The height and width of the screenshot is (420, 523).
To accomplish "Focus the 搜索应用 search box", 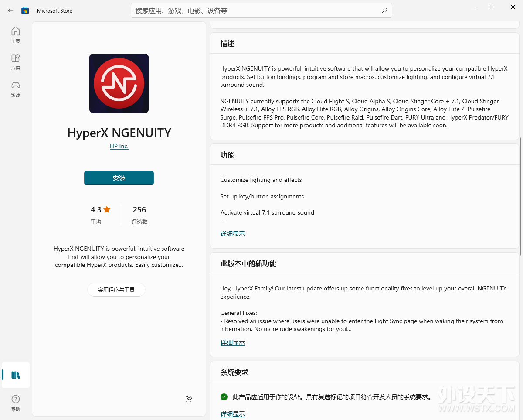I will 261,10.
